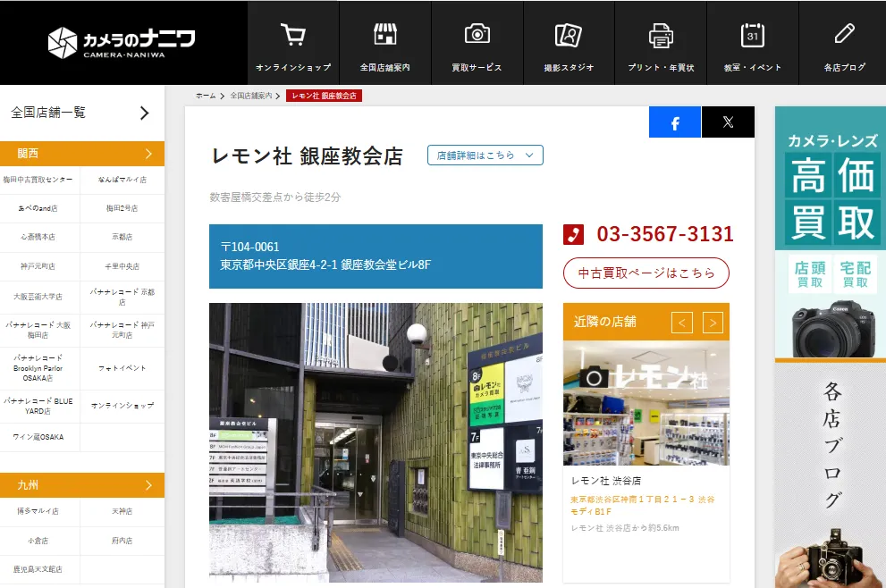Click the 関西 section header arrow
886x588 pixels.
148,154
